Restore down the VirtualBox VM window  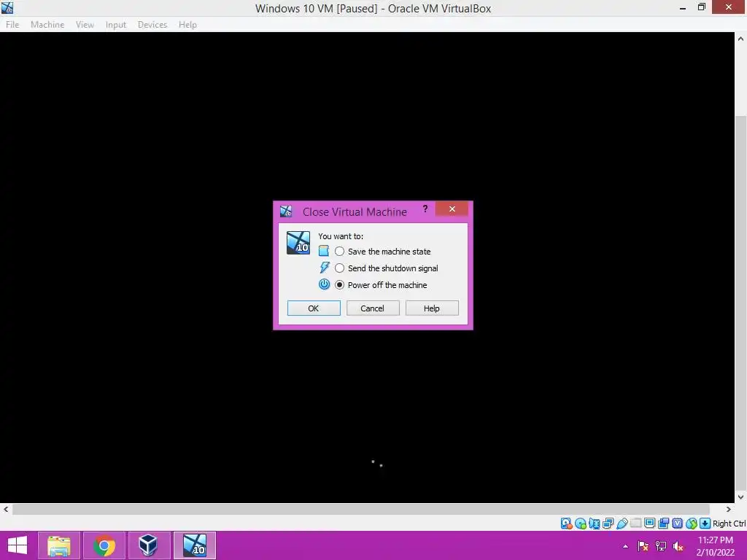701,7
